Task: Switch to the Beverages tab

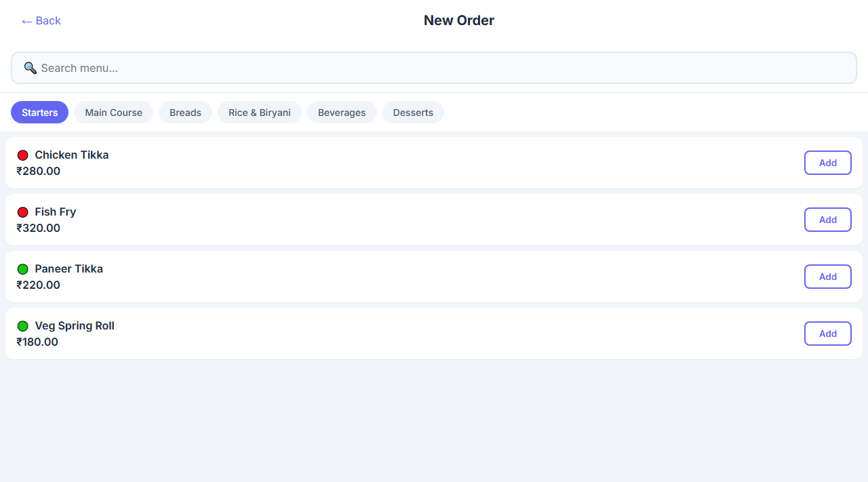Action: pyautogui.click(x=342, y=113)
